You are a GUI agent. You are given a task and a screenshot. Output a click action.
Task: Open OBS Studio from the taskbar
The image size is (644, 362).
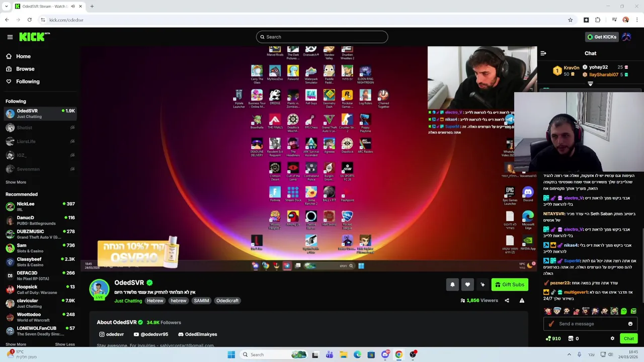click(413, 354)
